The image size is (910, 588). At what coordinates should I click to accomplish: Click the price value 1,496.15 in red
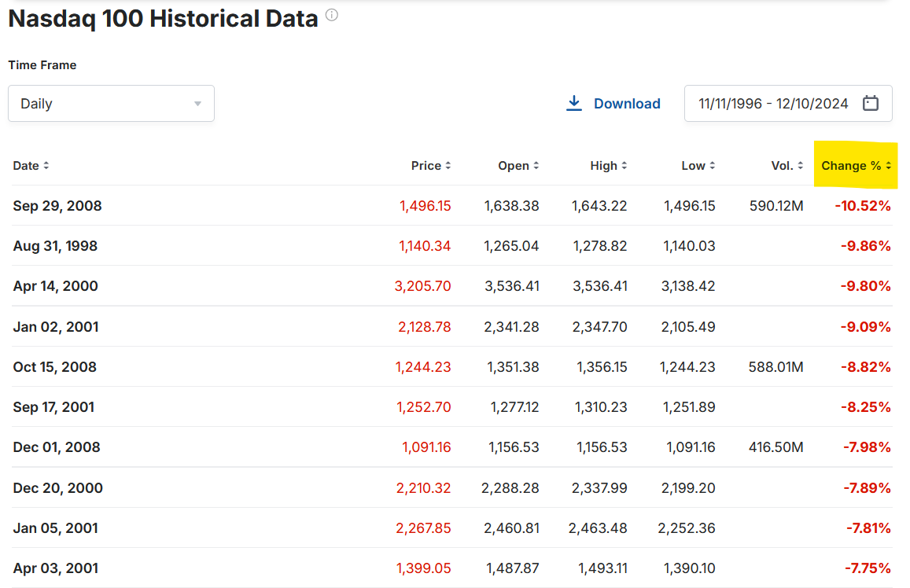[425, 206]
